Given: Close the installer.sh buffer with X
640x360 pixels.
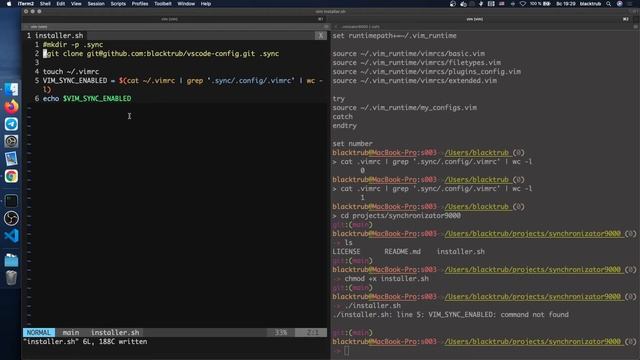Looking at the screenshot, I should pyautogui.click(x=321, y=36).
